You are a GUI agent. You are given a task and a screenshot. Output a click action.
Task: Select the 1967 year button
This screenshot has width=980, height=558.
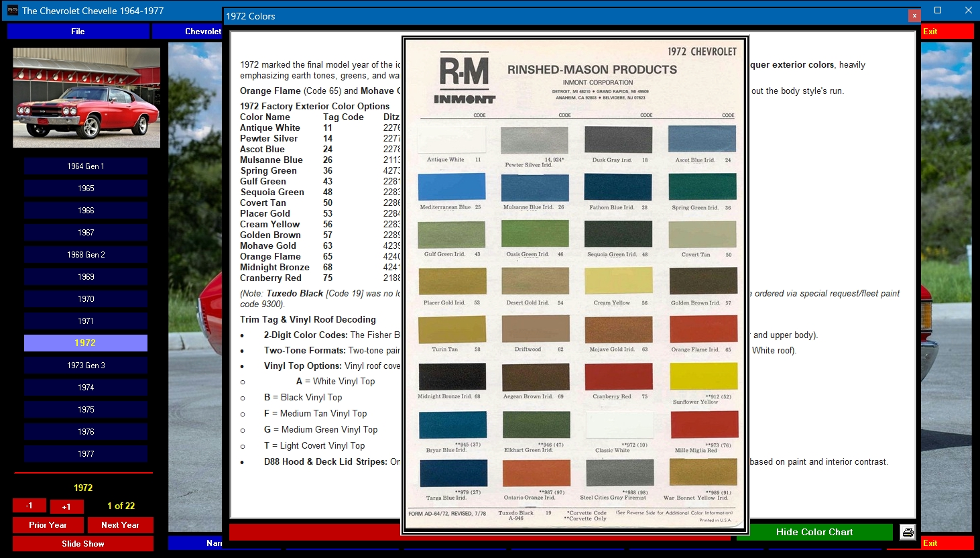click(86, 233)
